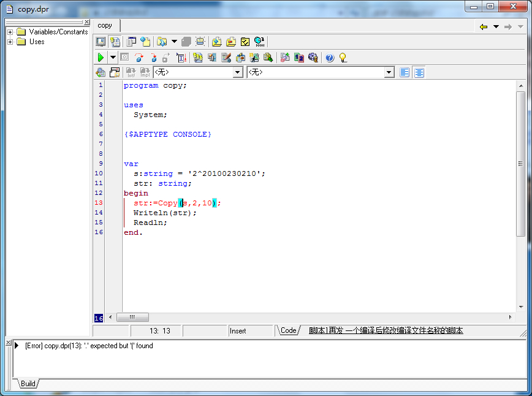
Task: Open the second <无> combo box dropdown
Action: (x=389, y=72)
